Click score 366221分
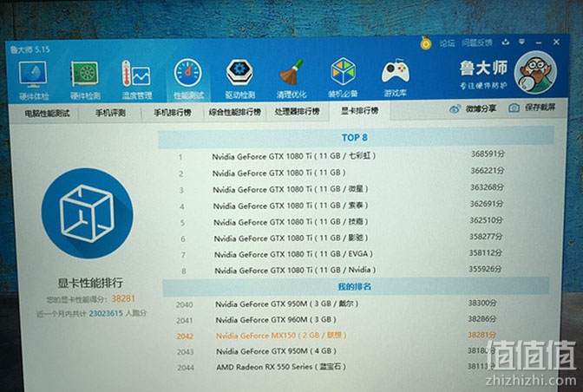 487,171
